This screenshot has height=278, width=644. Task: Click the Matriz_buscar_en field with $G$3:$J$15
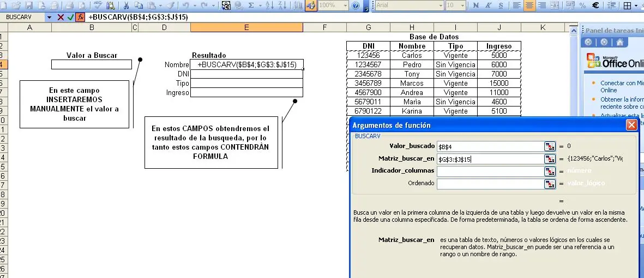(490, 159)
